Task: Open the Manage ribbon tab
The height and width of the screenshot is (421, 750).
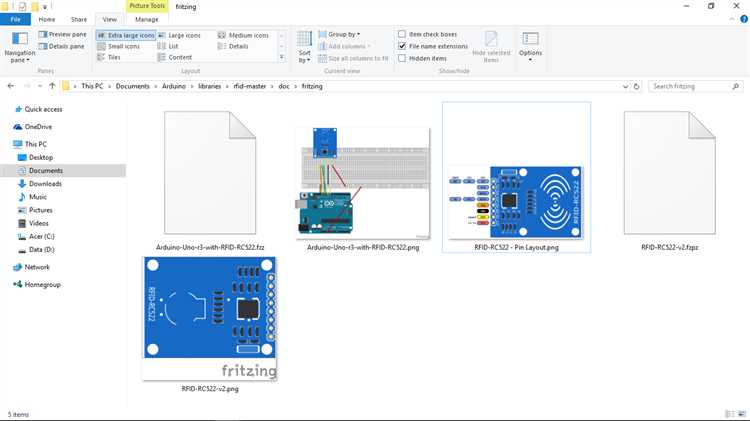Action: tap(147, 20)
